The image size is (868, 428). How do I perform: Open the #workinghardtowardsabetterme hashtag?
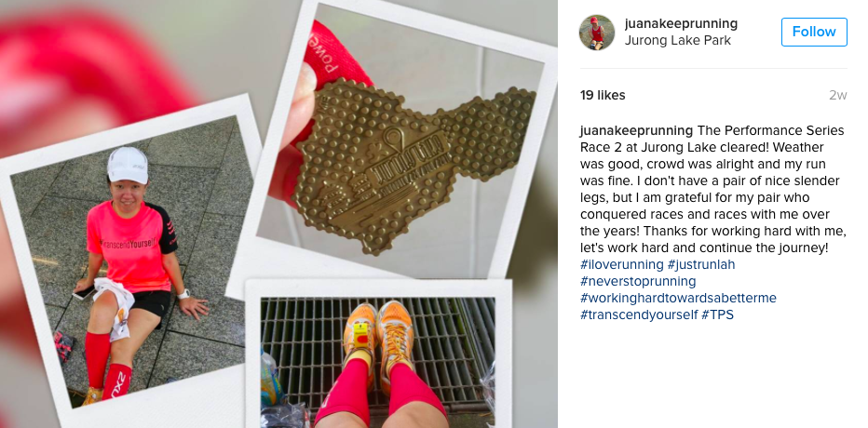coord(678,298)
